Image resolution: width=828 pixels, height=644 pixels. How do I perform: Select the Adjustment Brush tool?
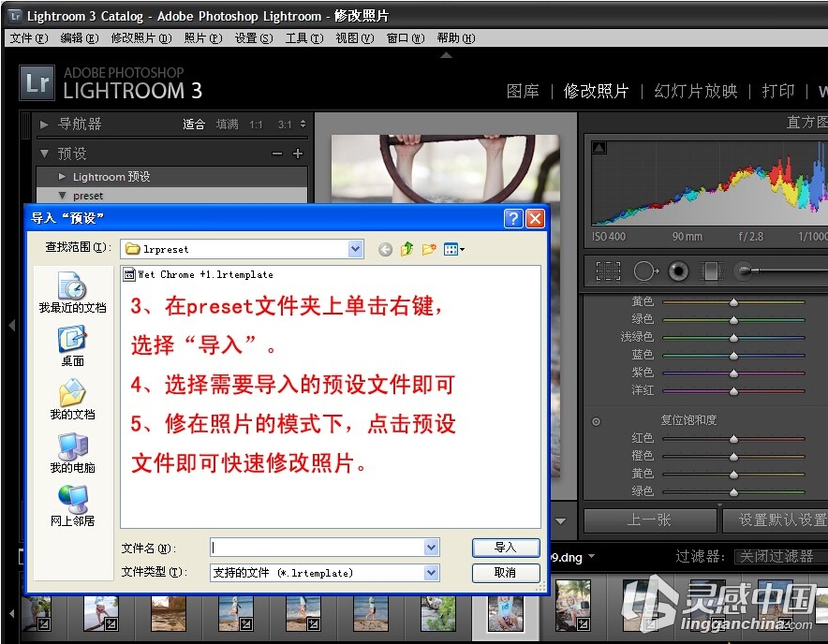pos(745,271)
